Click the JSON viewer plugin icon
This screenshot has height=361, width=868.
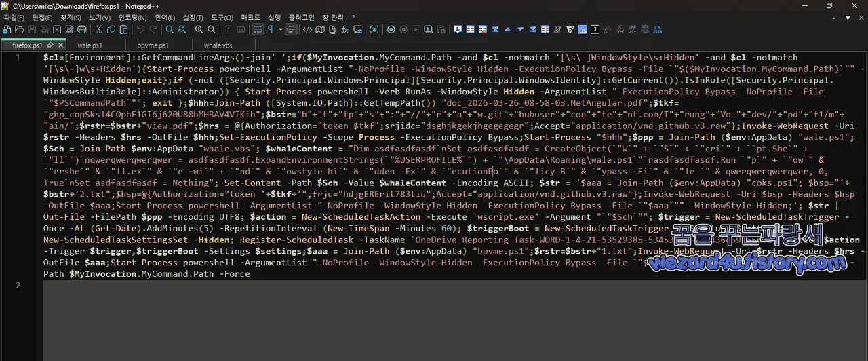(x=657, y=30)
